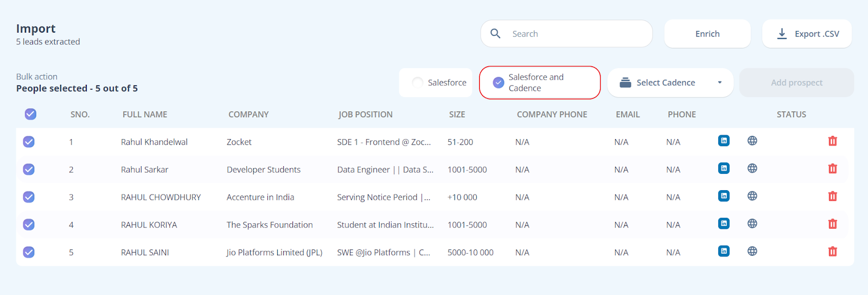Image resolution: width=868 pixels, height=295 pixels.
Task: Click the Enrich button
Action: click(x=707, y=34)
